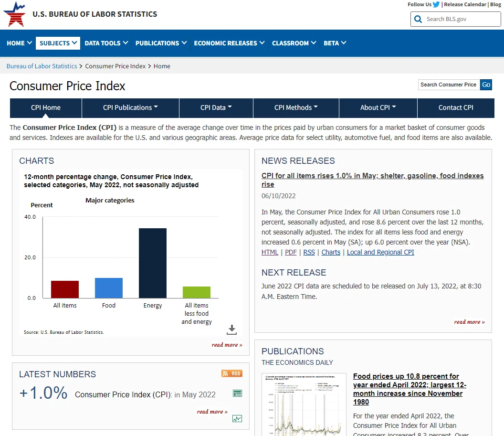Open the CPI Methods submenu
This screenshot has width=504, height=436.
296,108
